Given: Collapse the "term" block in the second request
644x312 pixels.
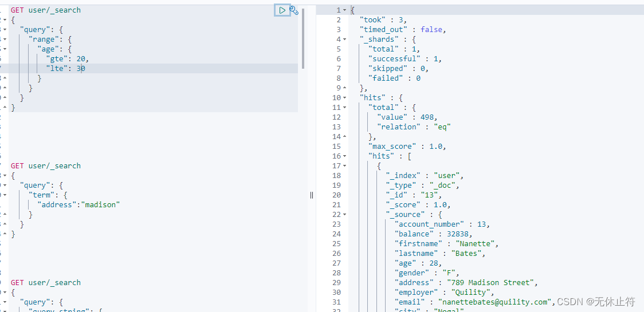Looking at the screenshot, I should (x=5, y=195).
